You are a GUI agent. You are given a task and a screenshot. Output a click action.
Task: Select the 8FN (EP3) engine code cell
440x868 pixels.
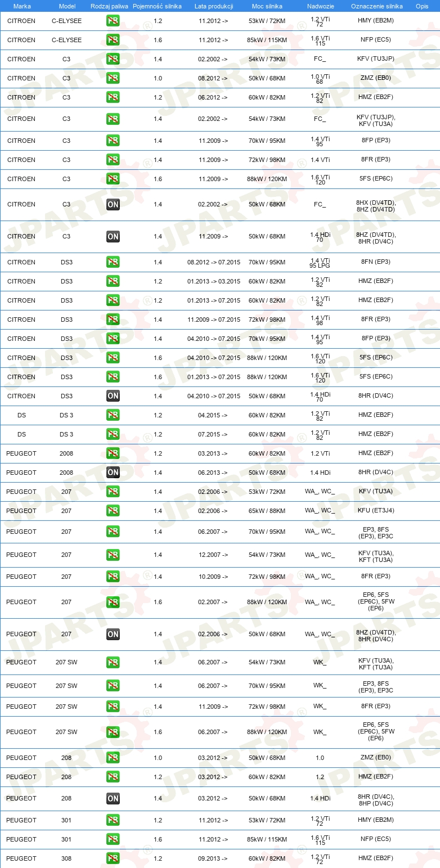coord(376,262)
